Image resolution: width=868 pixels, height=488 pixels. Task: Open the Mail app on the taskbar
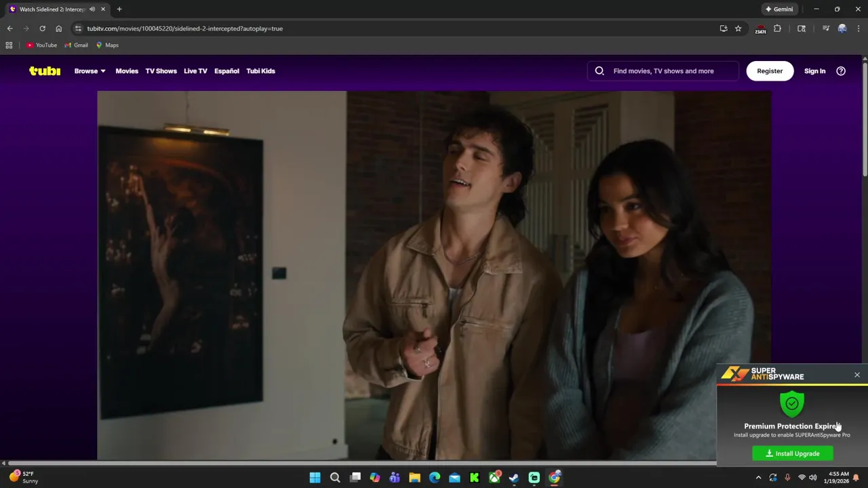pyautogui.click(x=454, y=478)
